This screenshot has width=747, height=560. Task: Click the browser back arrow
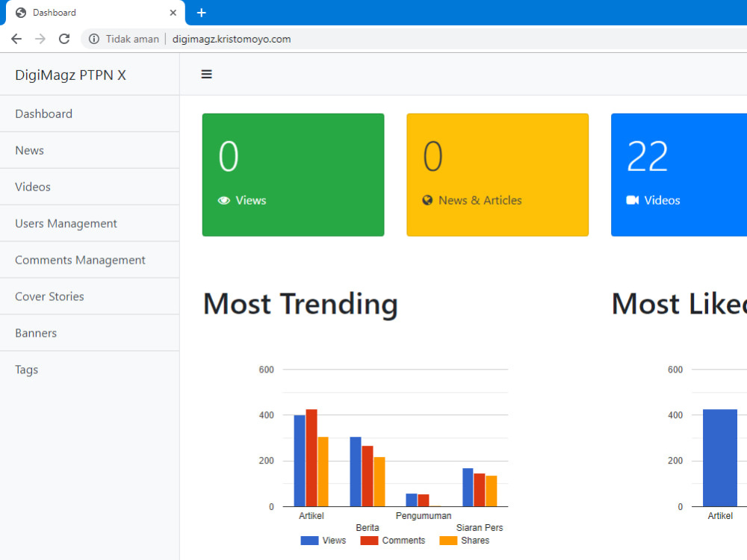(16, 39)
